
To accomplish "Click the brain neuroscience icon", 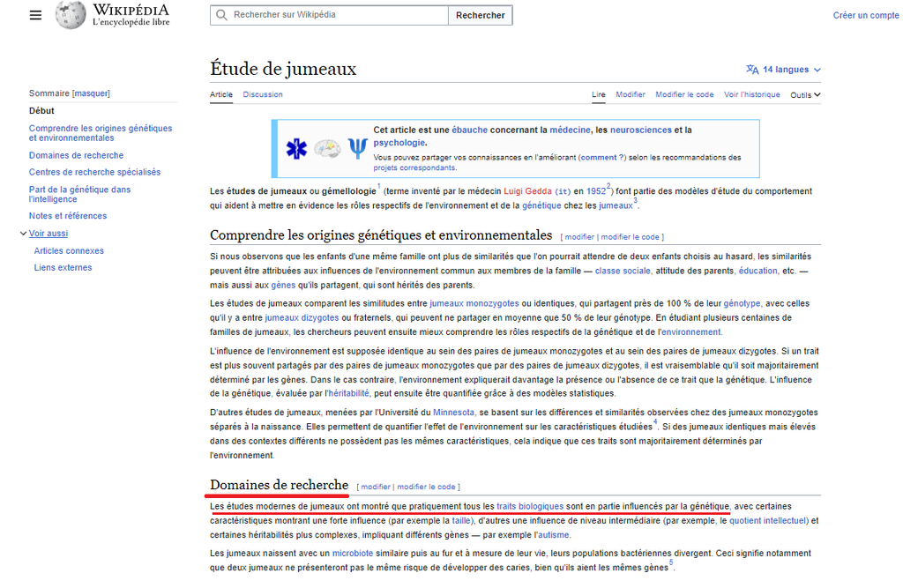I will tap(326, 149).
